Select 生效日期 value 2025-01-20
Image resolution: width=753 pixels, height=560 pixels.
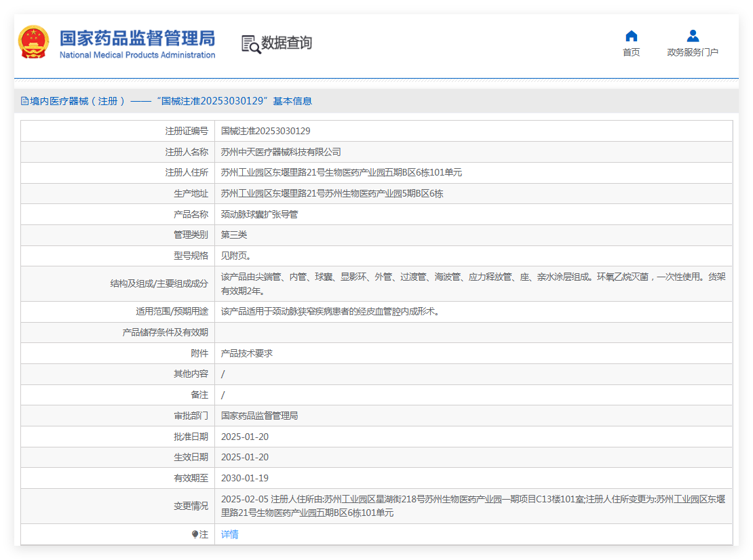coord(245,458)
